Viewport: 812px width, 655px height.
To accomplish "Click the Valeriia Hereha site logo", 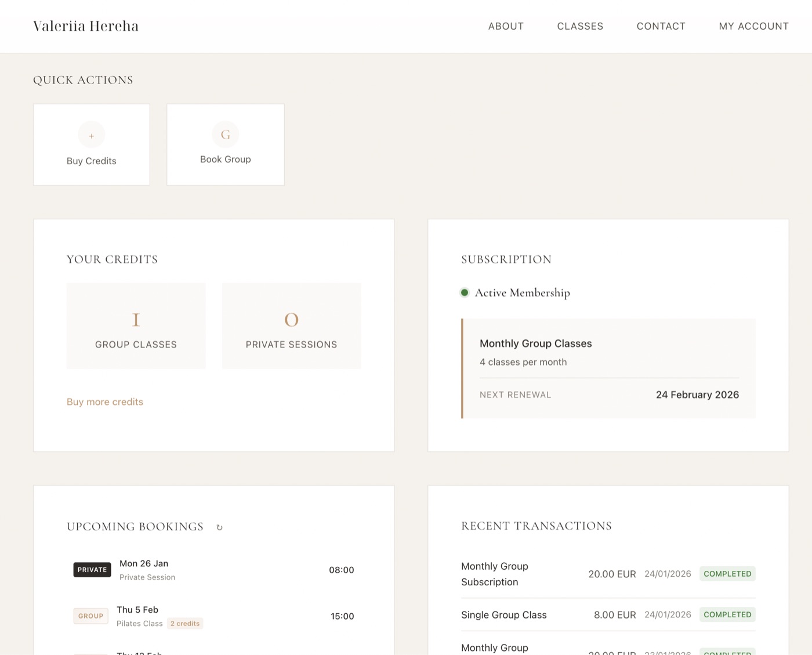I will [86, 26].
